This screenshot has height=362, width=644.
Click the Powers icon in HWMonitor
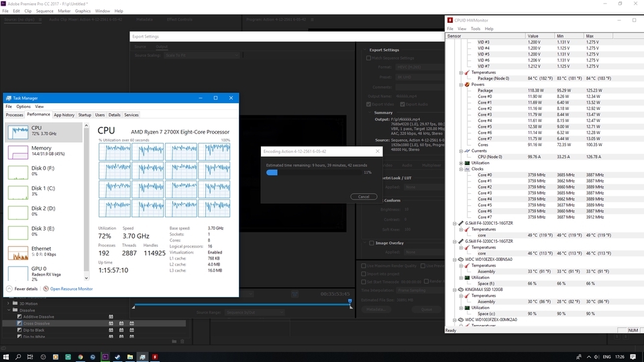pyautogui.click(x=467, y=84)
